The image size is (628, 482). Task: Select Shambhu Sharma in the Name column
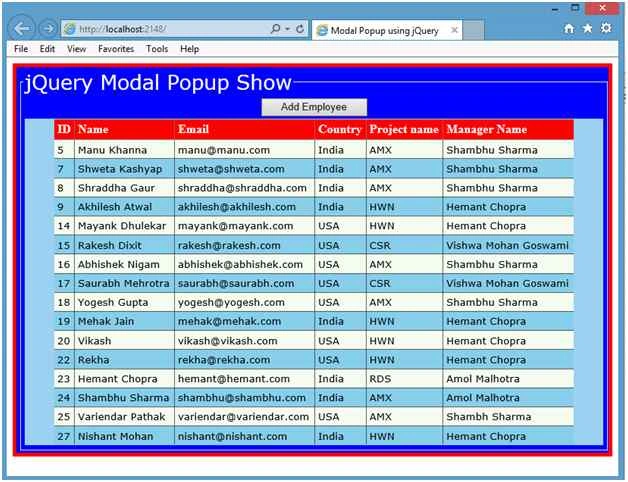click(x=124, y=397)
